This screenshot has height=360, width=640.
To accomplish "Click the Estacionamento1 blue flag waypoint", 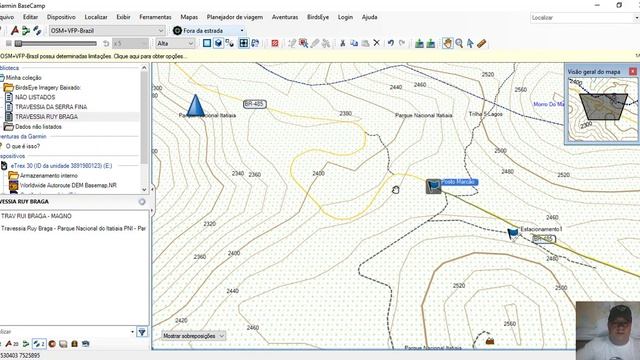I will point(513,233).
